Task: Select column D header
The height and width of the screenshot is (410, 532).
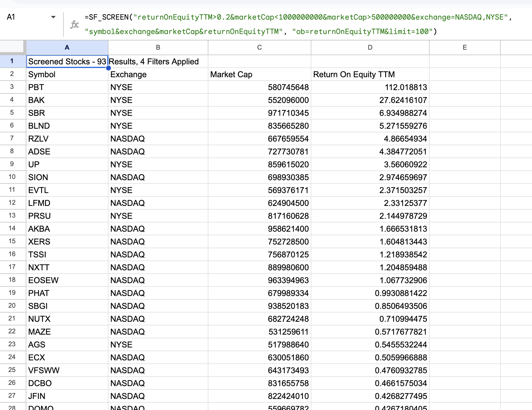Action: coord(370,47)
